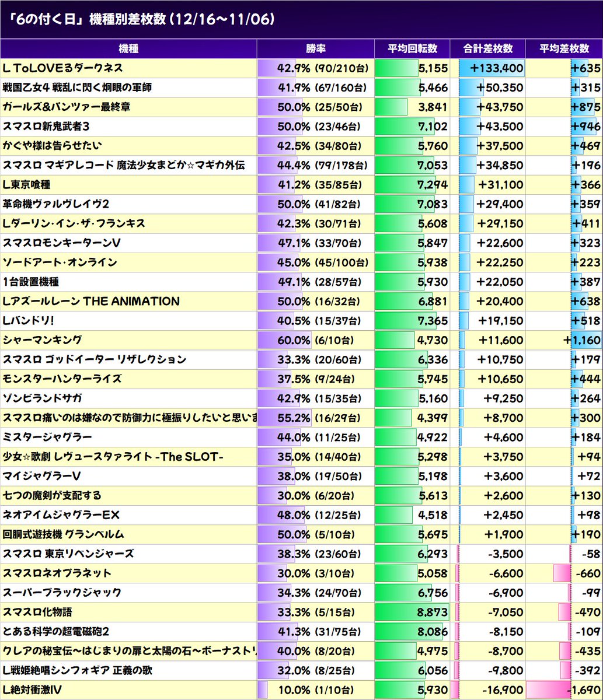Select the 7,365 average spins value

pyautogui.click(x=433, y=321)
